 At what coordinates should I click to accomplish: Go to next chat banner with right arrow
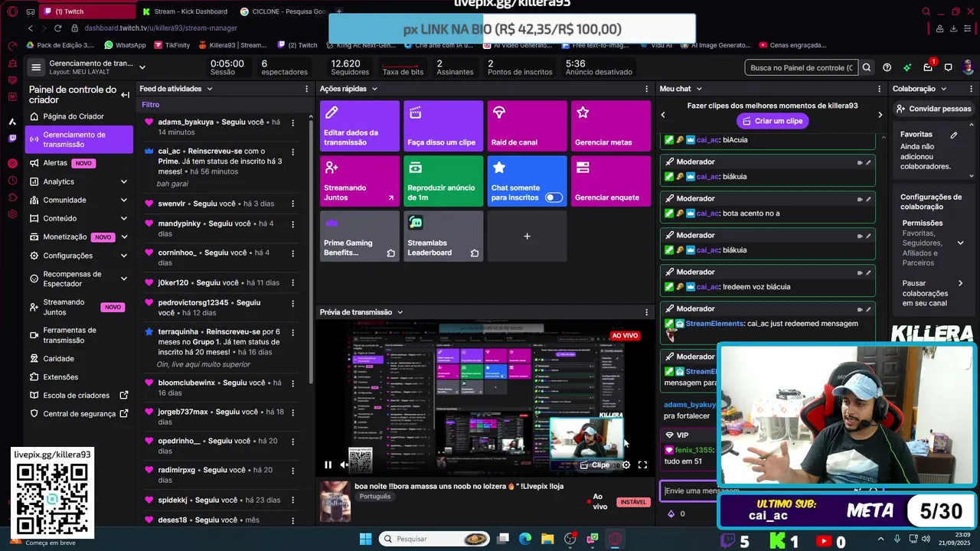click(880, 115)
